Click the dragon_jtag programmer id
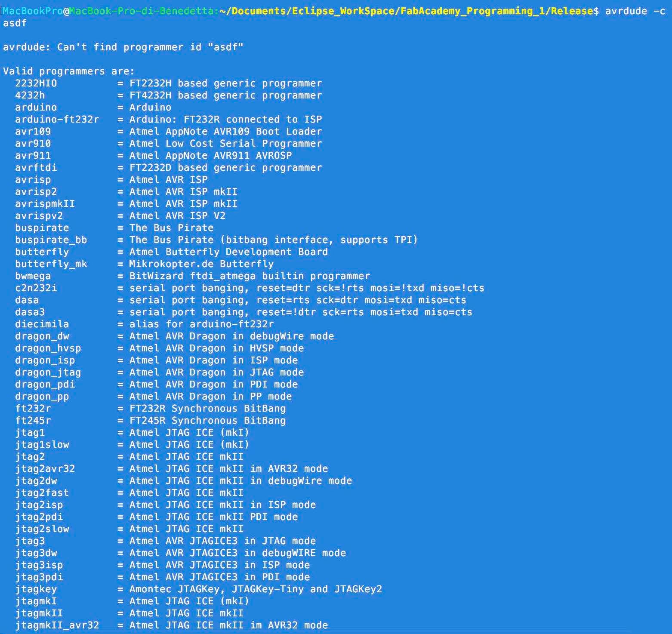Image resolution: width=672 pixels, height=634 pixels. pyautogui.click(x=48, y=372)
